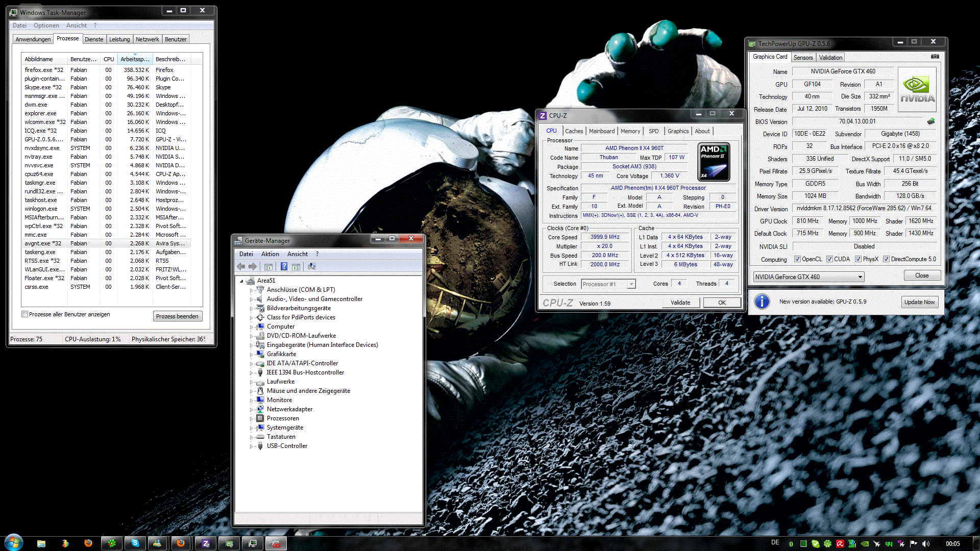
Task: Click the volume speaker tray icon
Action: (x=926, y=543)
